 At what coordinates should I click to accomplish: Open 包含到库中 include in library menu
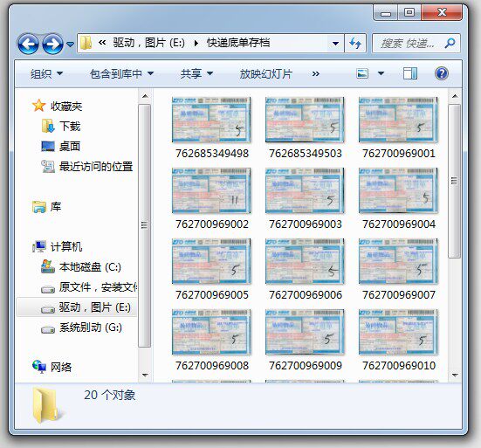pos(121,73)
